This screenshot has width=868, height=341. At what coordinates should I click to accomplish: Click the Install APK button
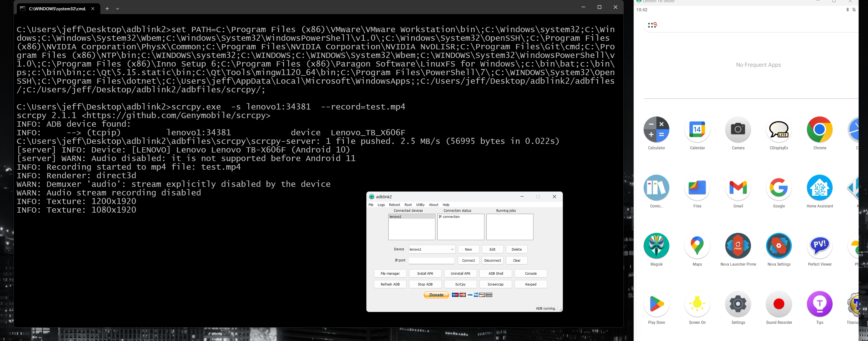[425, 274]
